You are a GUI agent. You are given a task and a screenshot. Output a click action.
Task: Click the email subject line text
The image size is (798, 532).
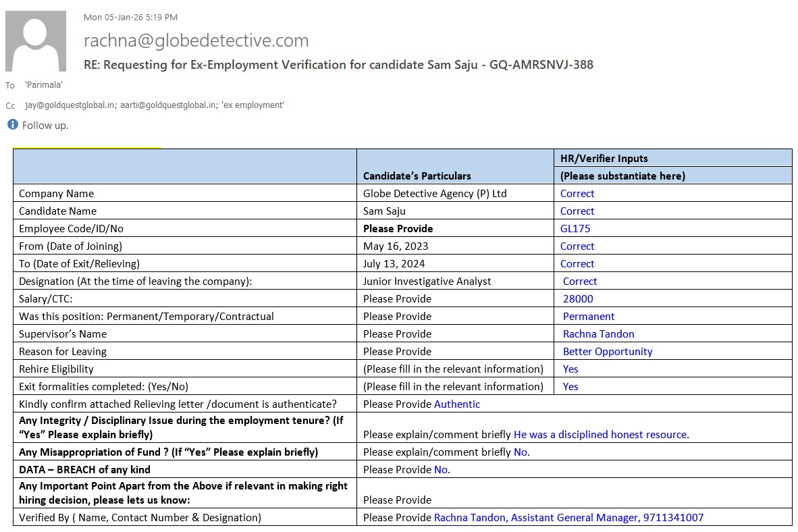pos(338,65)
